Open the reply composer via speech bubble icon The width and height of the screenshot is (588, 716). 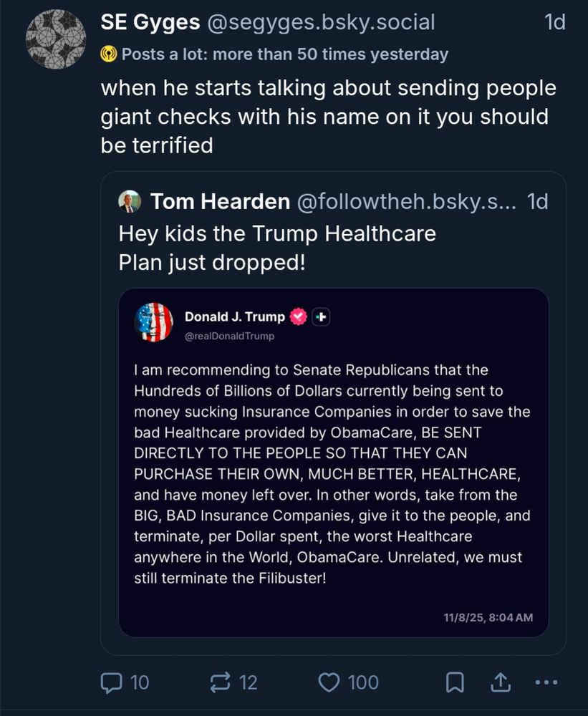[112, 682]
